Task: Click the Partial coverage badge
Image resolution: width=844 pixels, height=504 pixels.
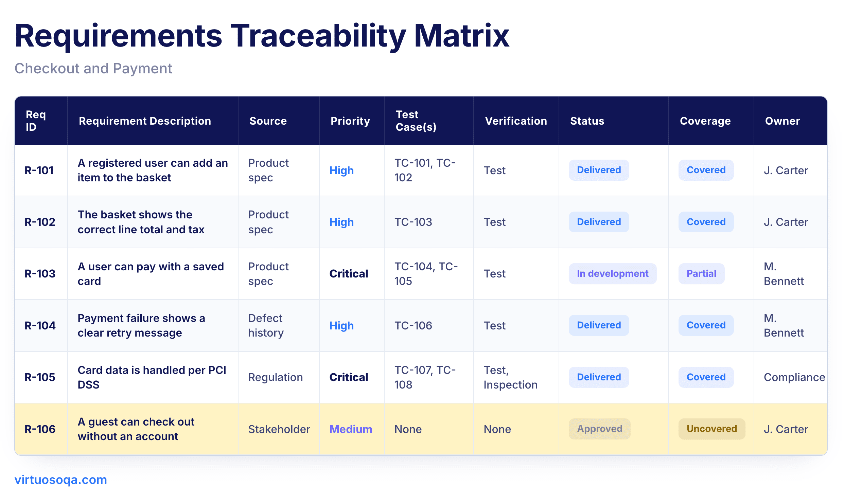Action: (701, 274)
